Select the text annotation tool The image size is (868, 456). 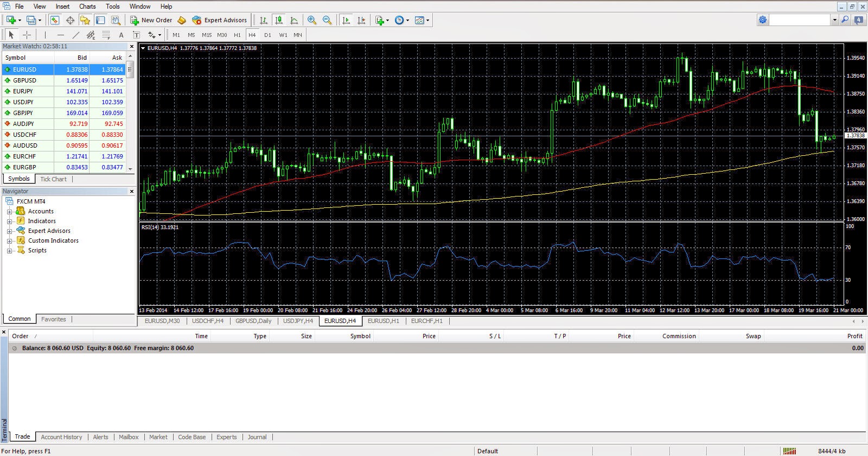pos(121,35)
